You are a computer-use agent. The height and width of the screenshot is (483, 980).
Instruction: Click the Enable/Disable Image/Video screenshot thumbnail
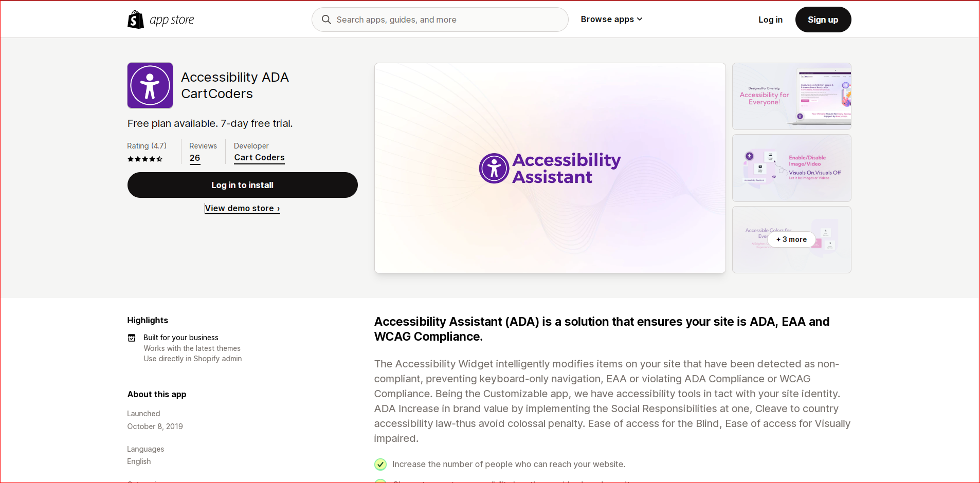click(x=791, y=168)
